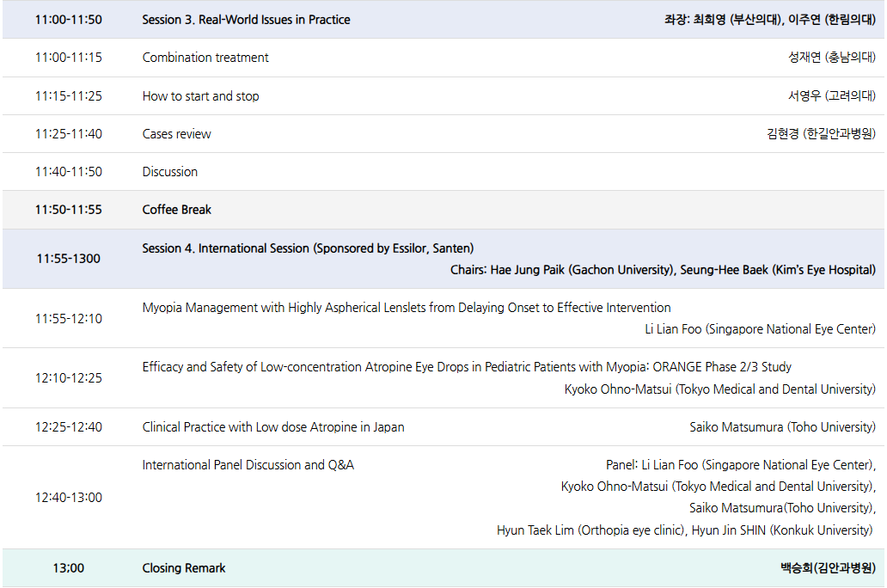This screenshot has height=588, width=887.
Task: Click the Session 3 Real-World Issues heading
Action: (246, 20)
